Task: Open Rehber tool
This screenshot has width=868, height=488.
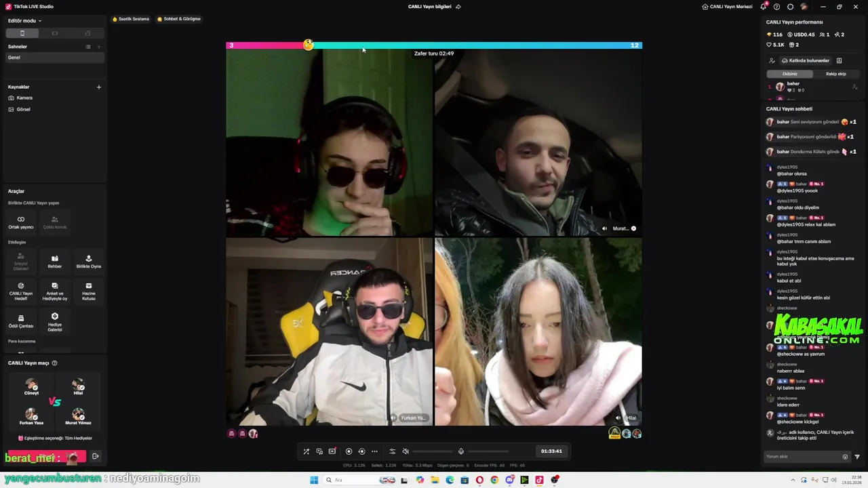Action: click(x=55, y=262)
